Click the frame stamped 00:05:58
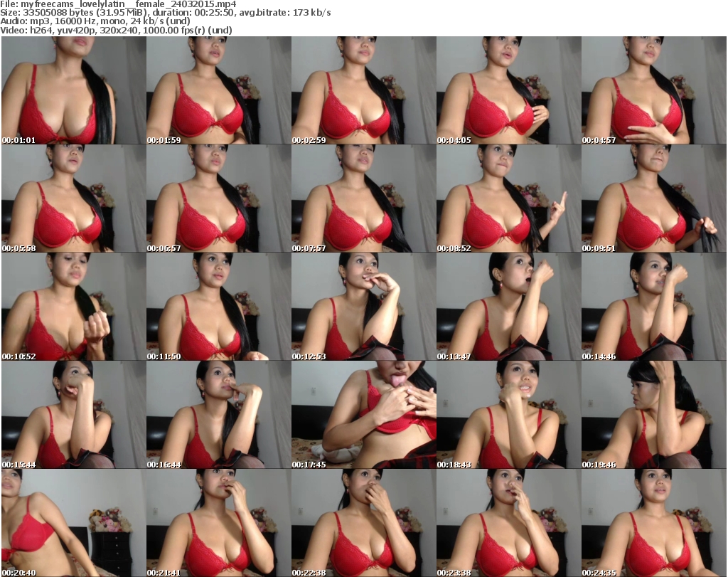The width and height of the screenshot is (728, 577). tap(74, 198)
